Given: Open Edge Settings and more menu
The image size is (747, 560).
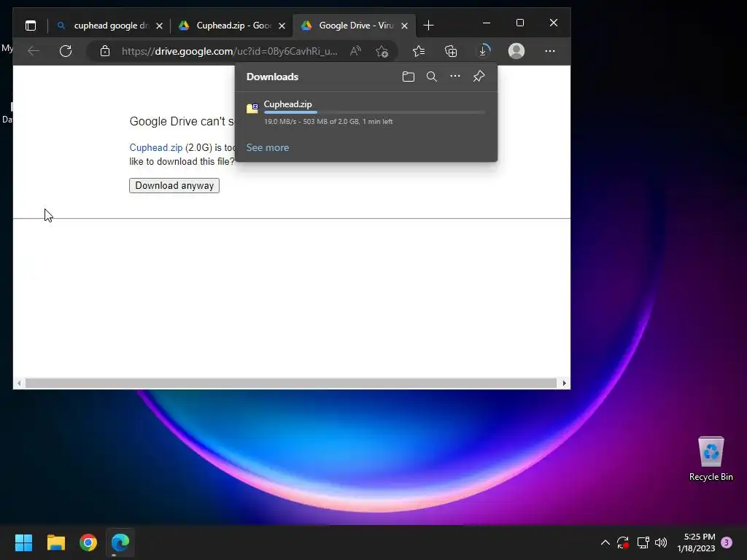Looking at the screenshot, I should coord(550,51).
